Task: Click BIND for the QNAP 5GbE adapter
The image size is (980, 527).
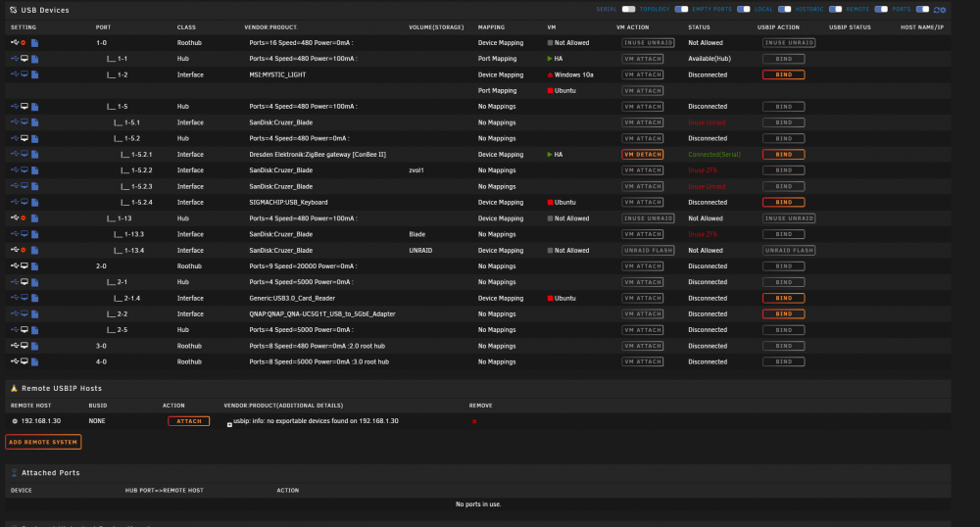Action: [x=784, y=314]
